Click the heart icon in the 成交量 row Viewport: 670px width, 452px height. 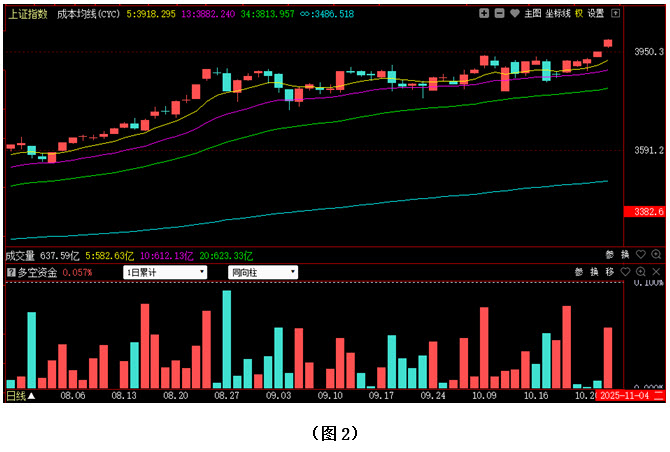641,255
